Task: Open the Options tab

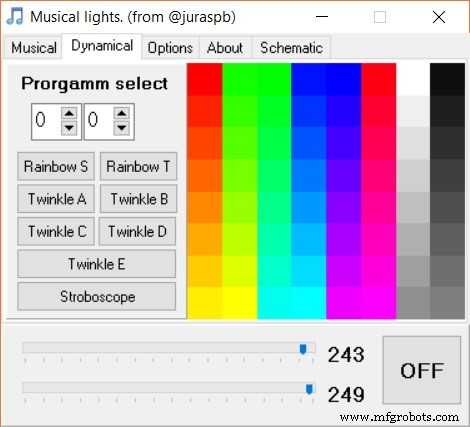Action: pos(170,48)
